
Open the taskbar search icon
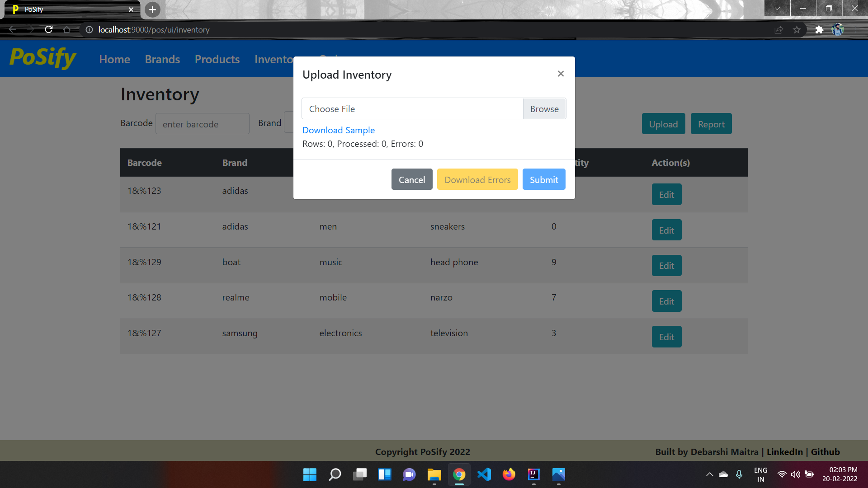coord(335,474)
